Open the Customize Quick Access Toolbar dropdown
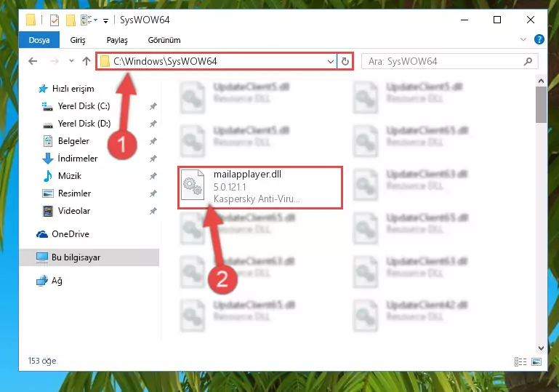Viewport: 559px width, 392px height. click(x=106, y=20)
